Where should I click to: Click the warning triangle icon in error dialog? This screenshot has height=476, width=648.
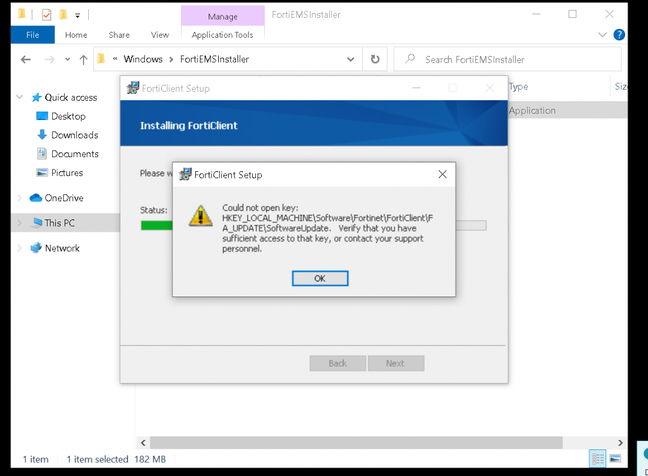(x=200, y=216)
